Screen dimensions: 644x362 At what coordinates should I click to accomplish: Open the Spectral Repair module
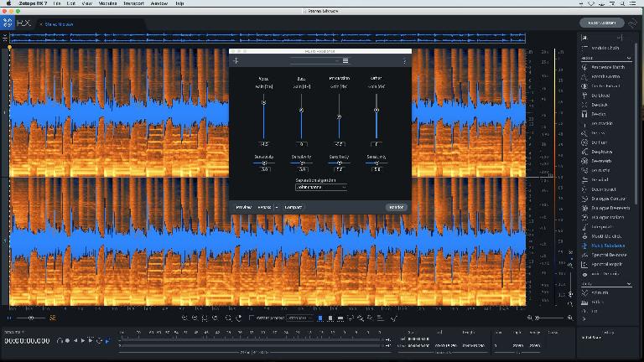click(602, 264)
